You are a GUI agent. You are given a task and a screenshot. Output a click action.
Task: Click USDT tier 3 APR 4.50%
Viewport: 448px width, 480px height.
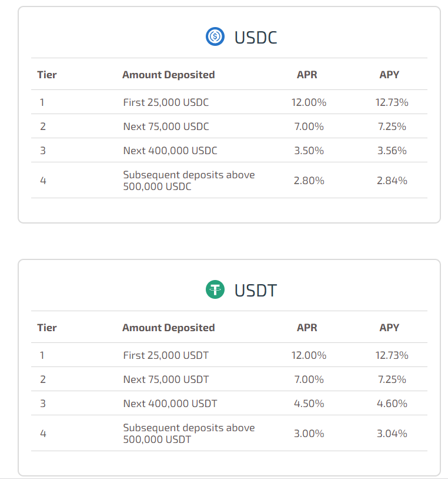pos(309,404)
